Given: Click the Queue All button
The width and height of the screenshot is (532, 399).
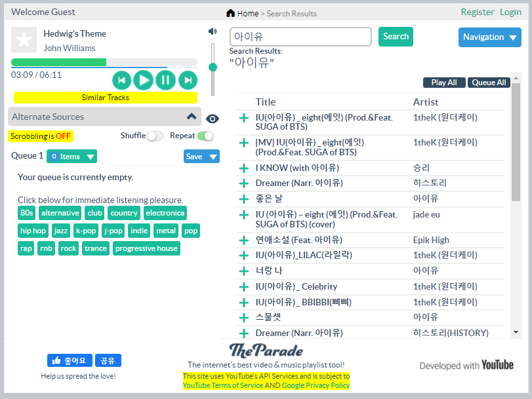Looking at the screenshot, I should pyautogui.click(x=489, y=83).
